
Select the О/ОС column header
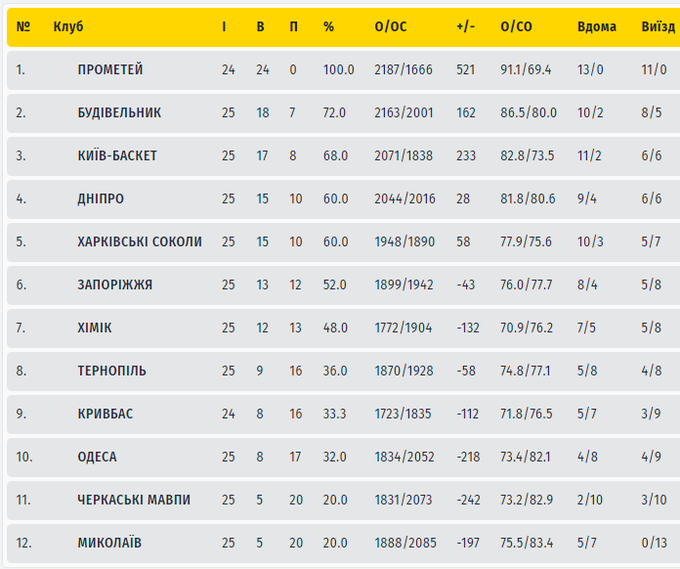point(389,27)
